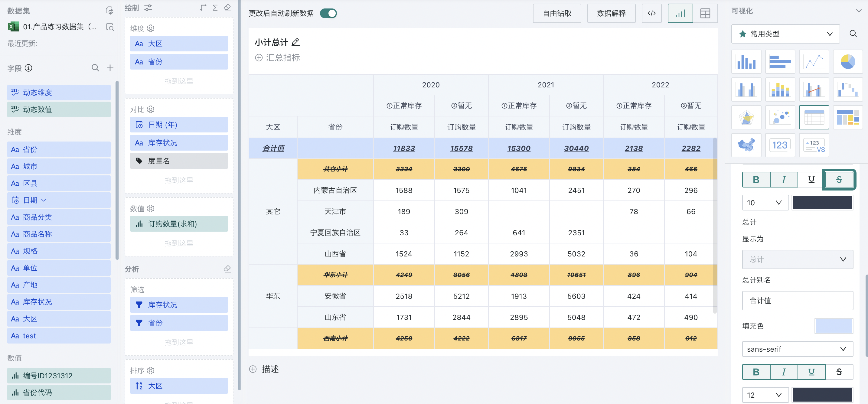This screenshot has width=868, height=404.
Task: Toggle italic for subtotal text
Action: point(784,180)
